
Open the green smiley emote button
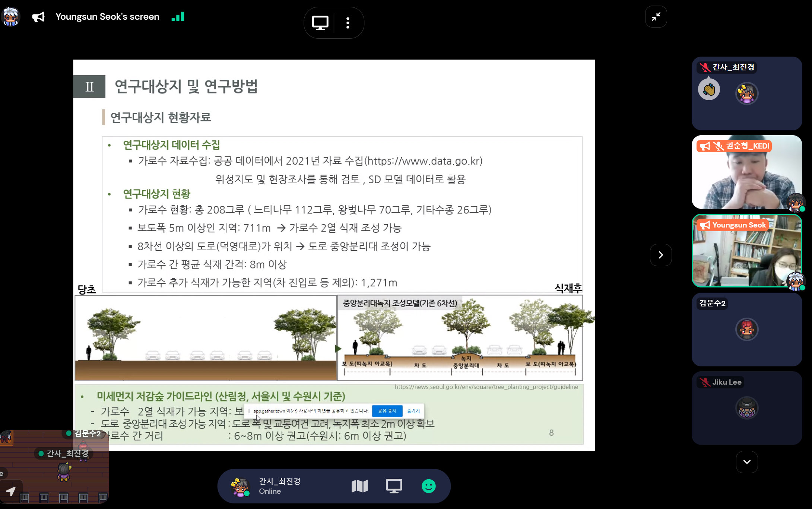point(428,486)
